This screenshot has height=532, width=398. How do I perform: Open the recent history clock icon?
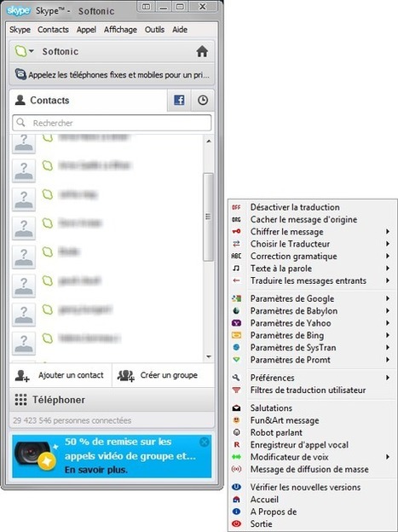[203, 100]
